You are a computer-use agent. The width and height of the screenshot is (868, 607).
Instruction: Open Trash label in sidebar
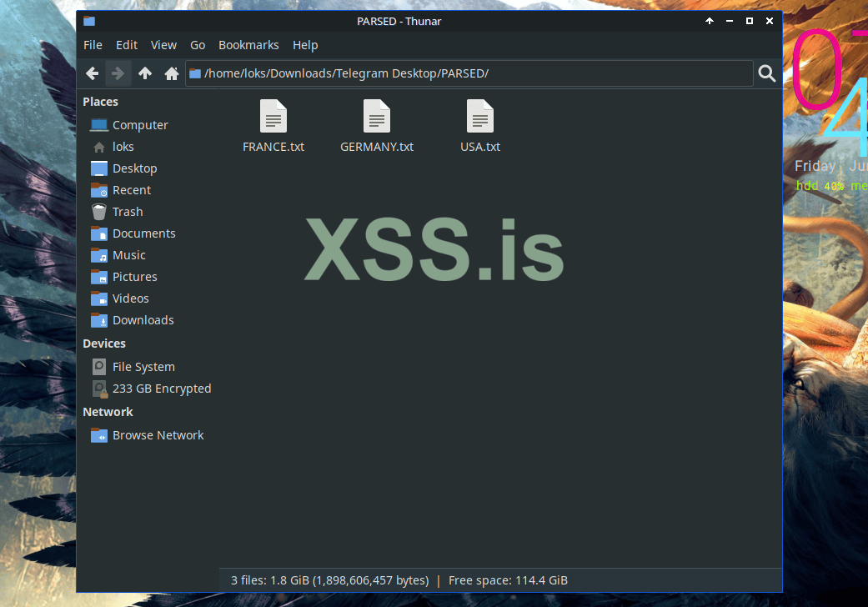click(128, 212)
